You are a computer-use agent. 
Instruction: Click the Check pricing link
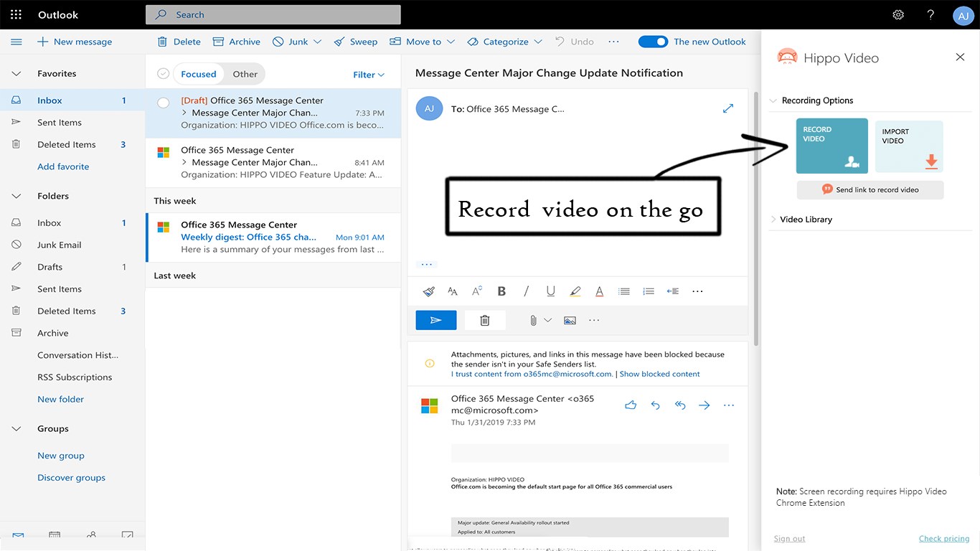point(944,539)
